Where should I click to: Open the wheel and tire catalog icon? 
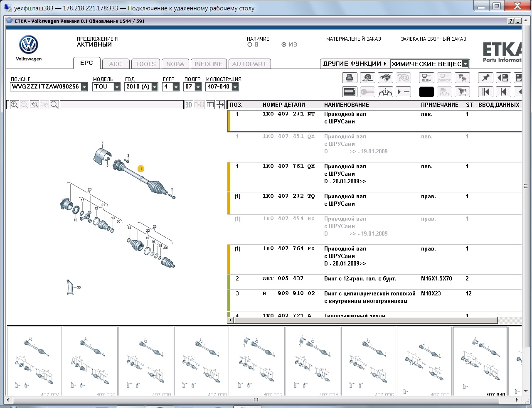[367, 78]
